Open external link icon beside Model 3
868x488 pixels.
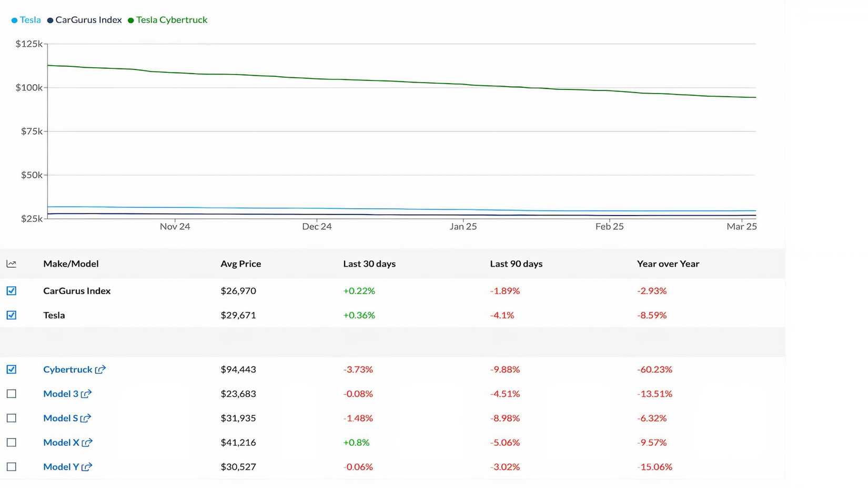click(x=86, y=394)
